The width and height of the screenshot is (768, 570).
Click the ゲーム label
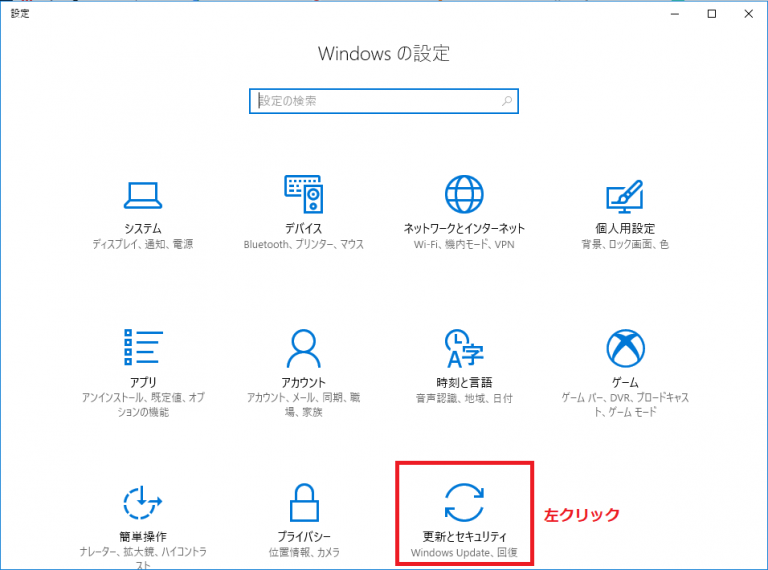(x=625, y=382)
